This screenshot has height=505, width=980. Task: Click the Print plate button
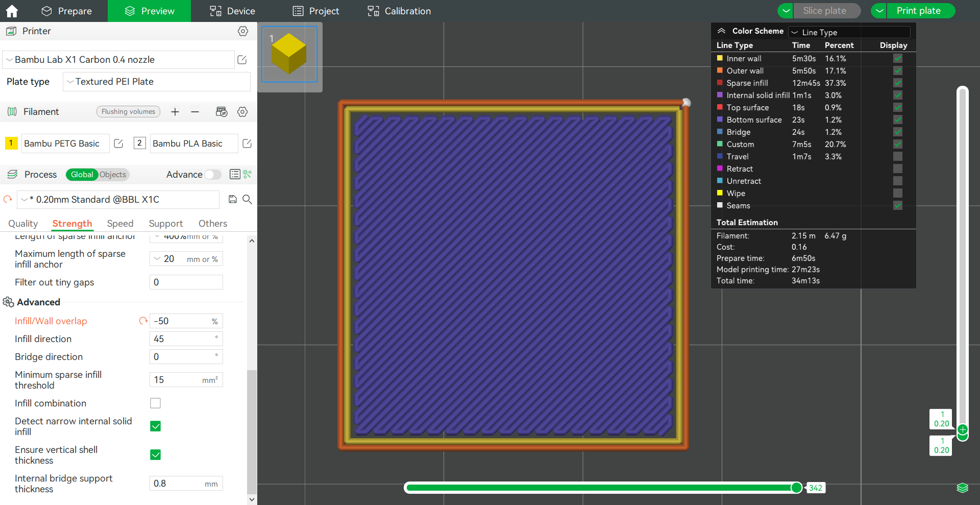(921, 11)
